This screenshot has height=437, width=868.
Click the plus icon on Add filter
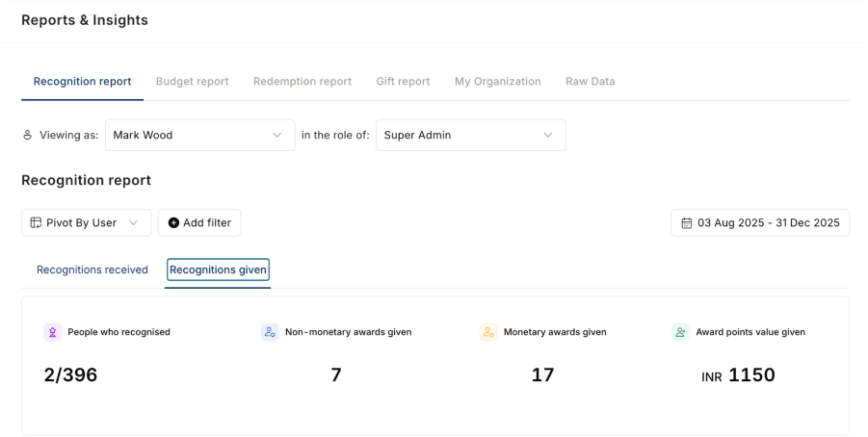[173, 223]
